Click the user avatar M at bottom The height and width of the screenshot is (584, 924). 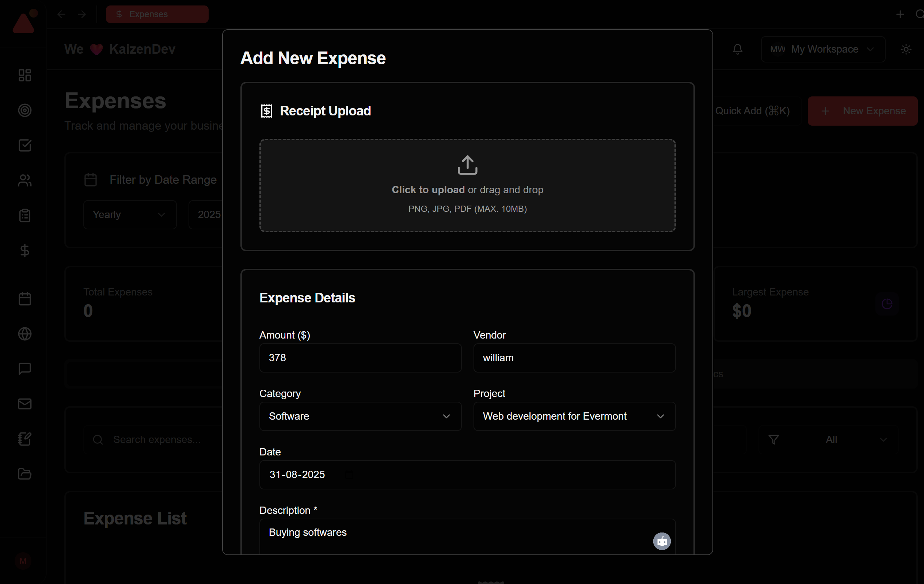[23, 561]
